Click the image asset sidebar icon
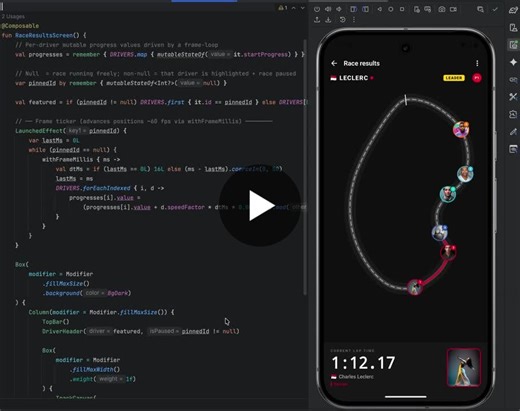The image size is (520, 411). (x=513, y=114)
